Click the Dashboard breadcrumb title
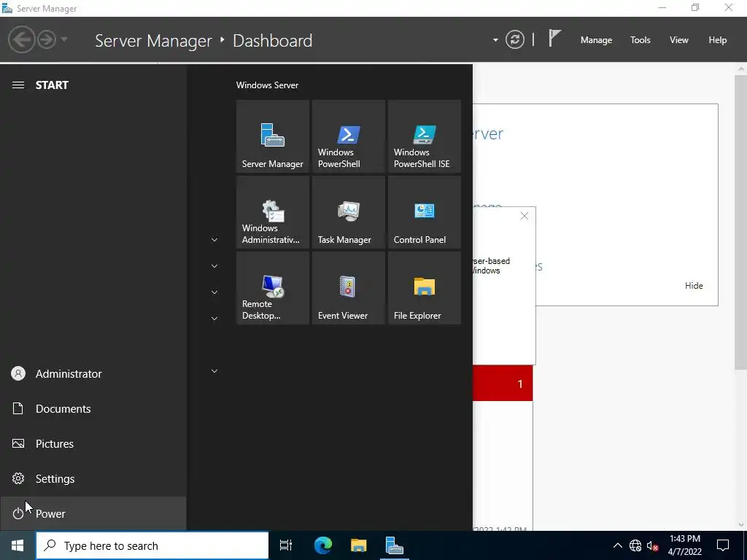This screenshot has height=560, width=747. tap(273, 41)
